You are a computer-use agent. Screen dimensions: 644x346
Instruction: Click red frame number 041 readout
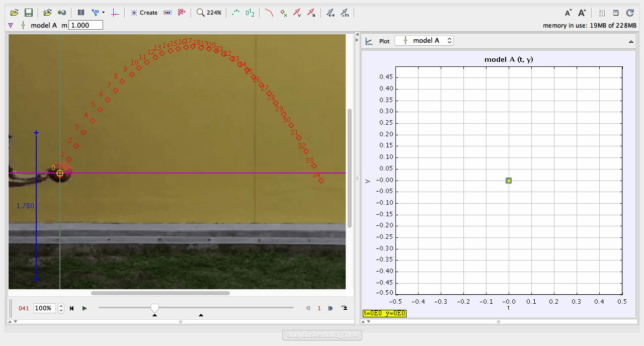24,308
